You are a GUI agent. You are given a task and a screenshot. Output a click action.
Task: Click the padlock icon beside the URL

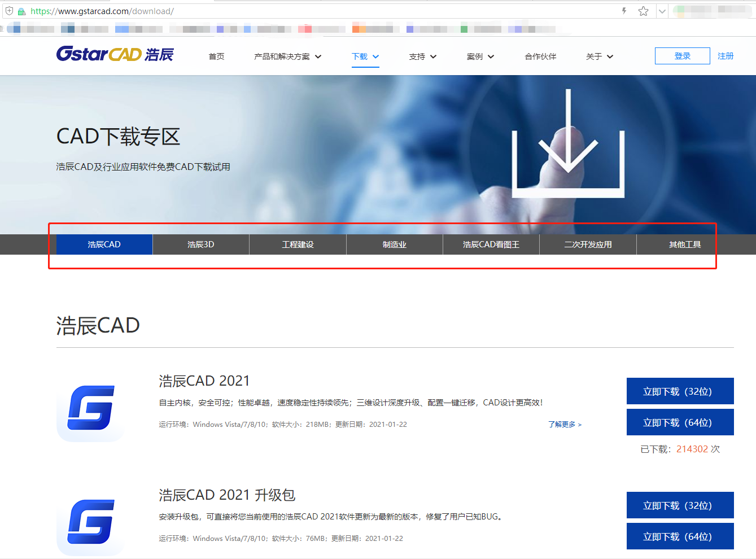[x=21, y=11]
